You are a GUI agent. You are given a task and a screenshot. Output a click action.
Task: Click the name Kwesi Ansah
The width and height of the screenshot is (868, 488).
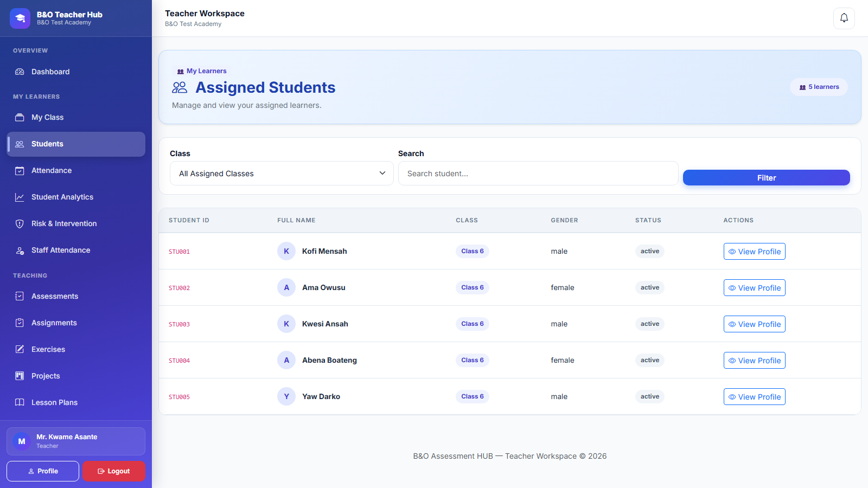click(x=325, y=324)
